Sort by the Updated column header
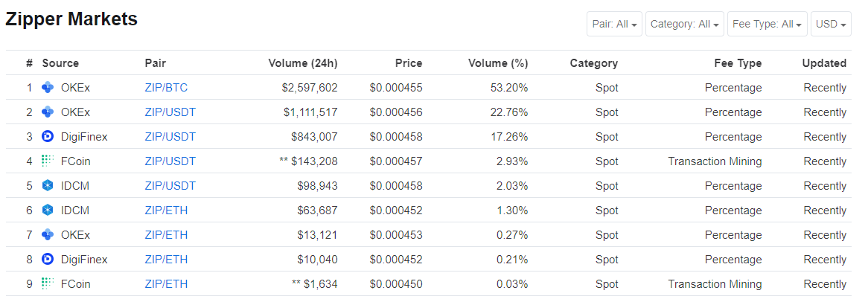This screenshot has height=302, width=868. 824,63
